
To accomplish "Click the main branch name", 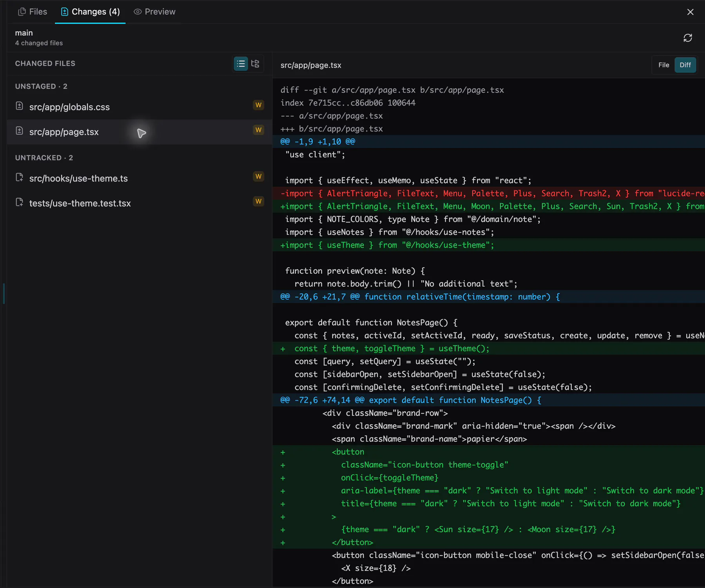I will click(24, 33).
